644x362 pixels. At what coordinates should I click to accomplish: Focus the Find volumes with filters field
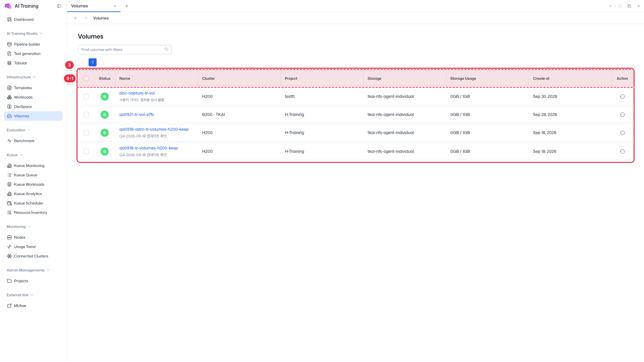pyautogui.click(x=125, y=50)
